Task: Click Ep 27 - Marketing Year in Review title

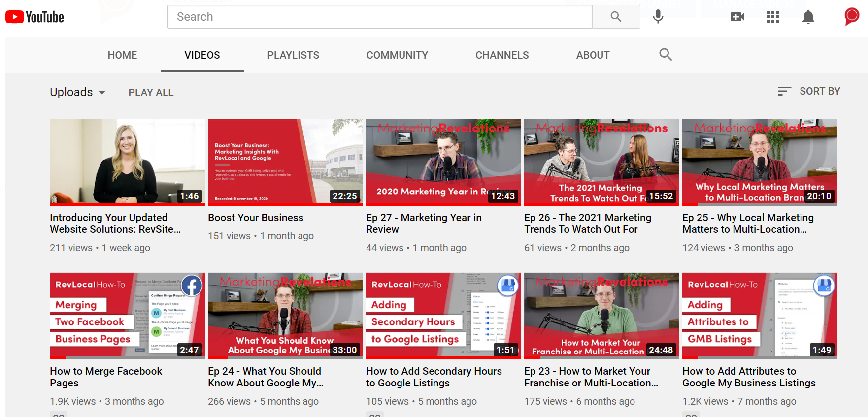Action: [424, 224]
